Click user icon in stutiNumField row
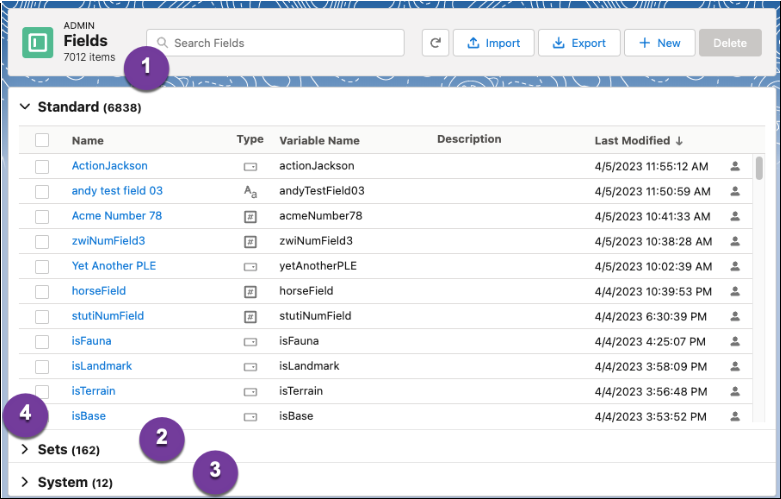Image resolution: width=781 pixels, height=499 pixels. [735, 316]
